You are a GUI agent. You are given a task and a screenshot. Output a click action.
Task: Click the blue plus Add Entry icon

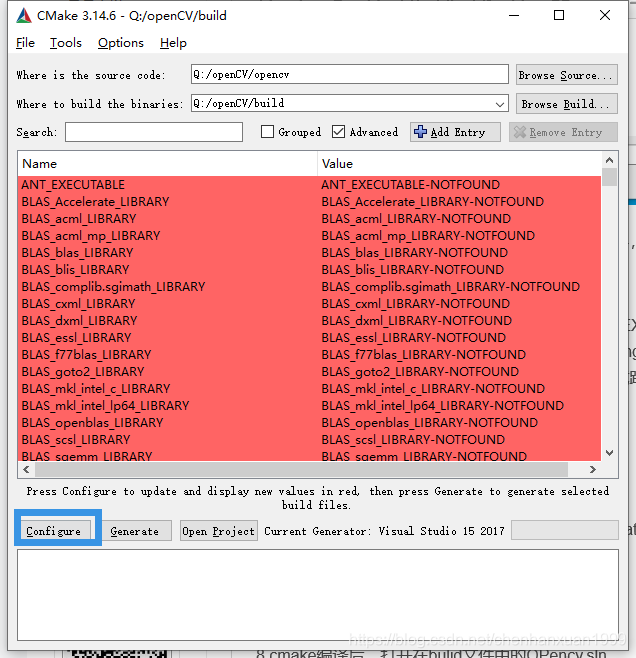point(420,132)
